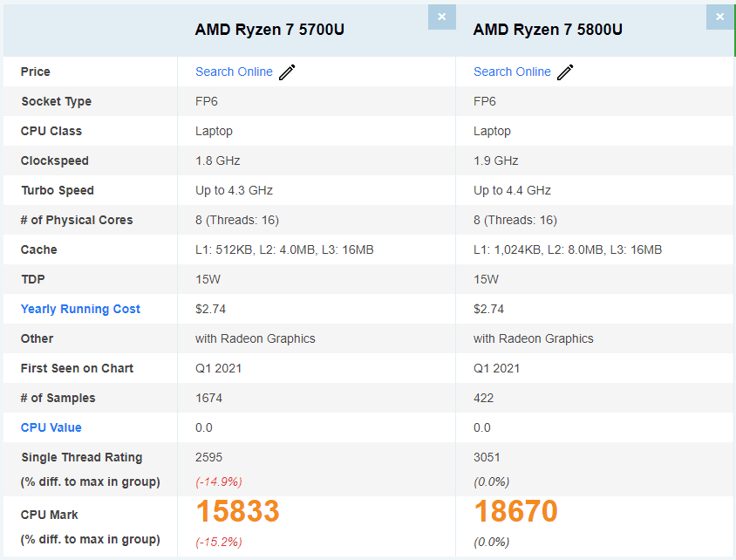Click the 18670 CPU Mark score
The width and height of the screenshot is (736, 560).
coord(516,510)
